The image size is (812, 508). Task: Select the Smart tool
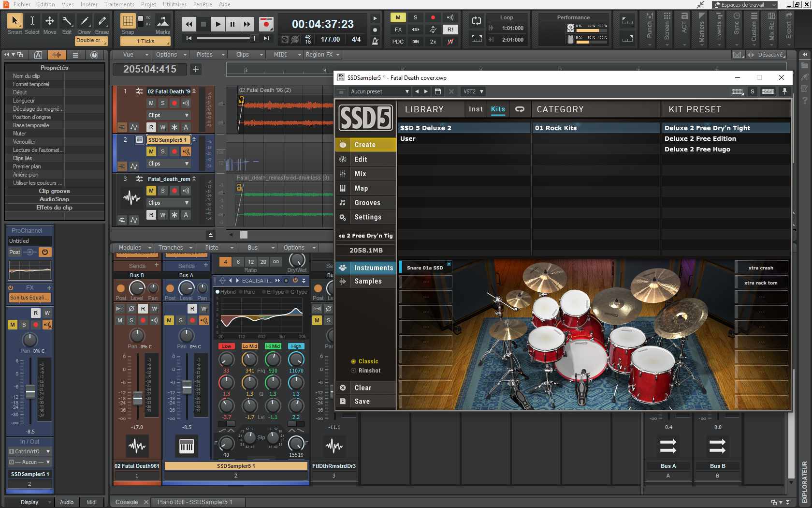click(x=14, y=20)
